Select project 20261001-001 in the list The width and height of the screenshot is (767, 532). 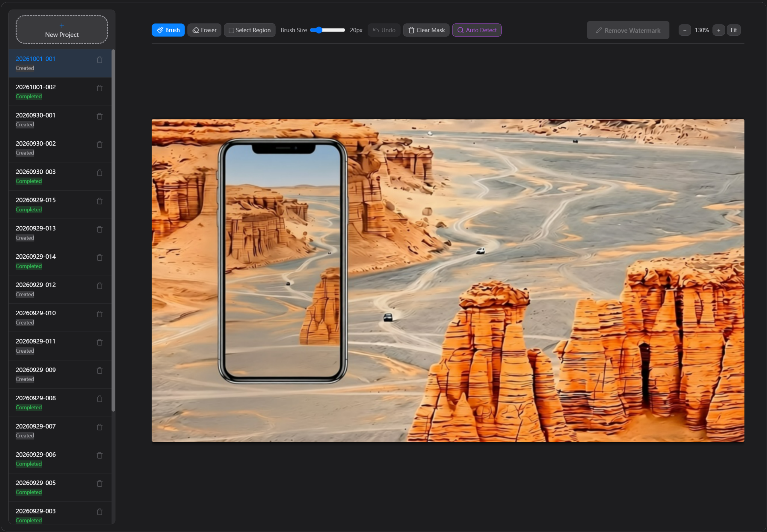point(60,63)
